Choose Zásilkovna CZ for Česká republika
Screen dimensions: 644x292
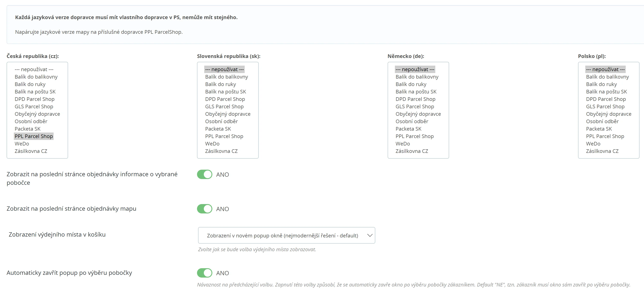click(31, 151)
